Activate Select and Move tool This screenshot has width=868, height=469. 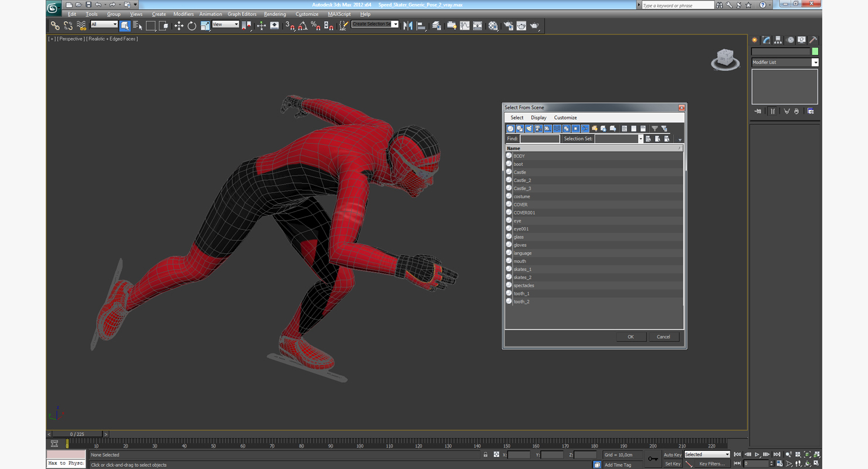178,25
